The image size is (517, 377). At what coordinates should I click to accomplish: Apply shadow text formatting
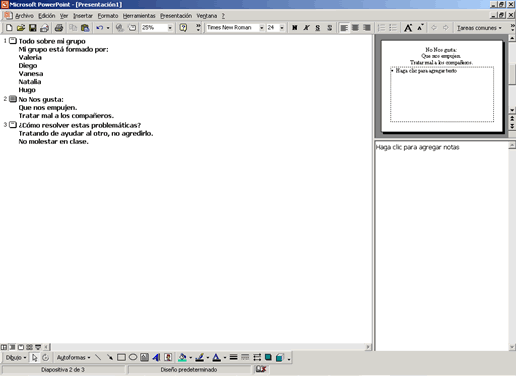330,28
